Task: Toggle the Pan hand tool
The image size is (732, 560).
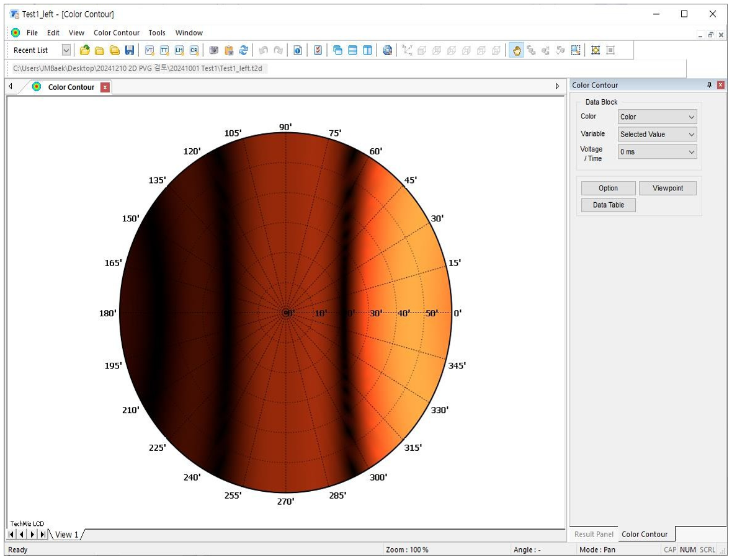Action: click(x=516, y=50)
